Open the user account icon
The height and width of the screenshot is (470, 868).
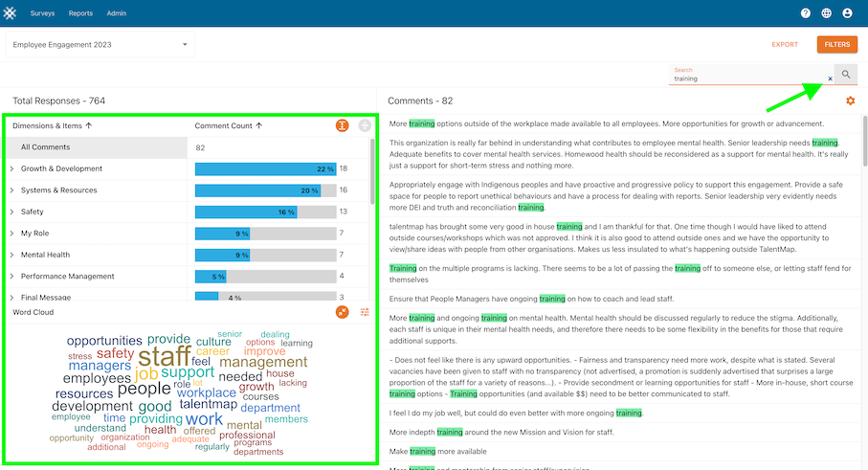(847, 12)
